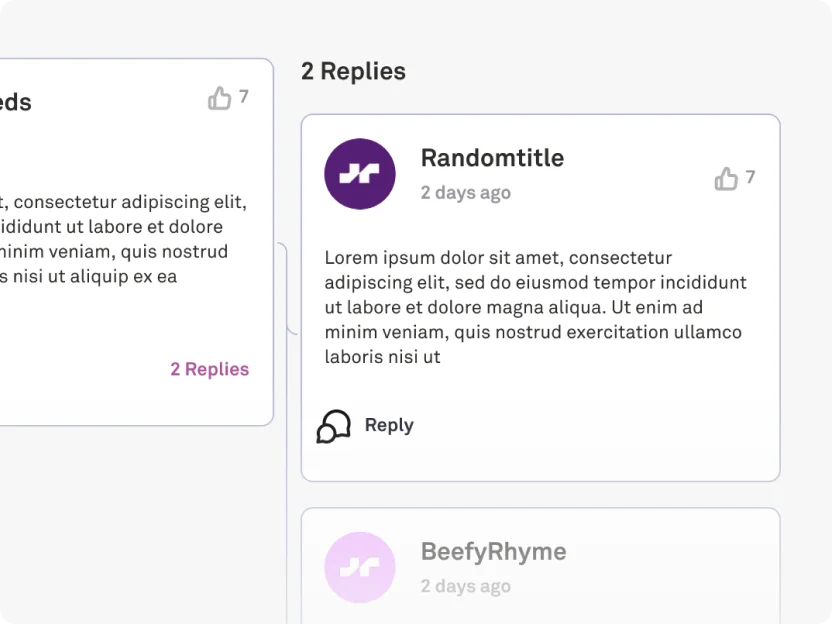
Task: Click the like count on the left post
Action: click(244, 97)
